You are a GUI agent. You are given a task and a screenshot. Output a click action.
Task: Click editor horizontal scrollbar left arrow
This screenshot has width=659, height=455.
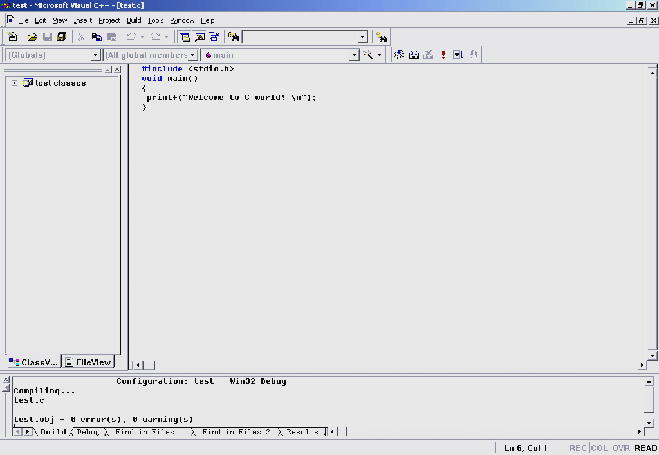point(138,365)
